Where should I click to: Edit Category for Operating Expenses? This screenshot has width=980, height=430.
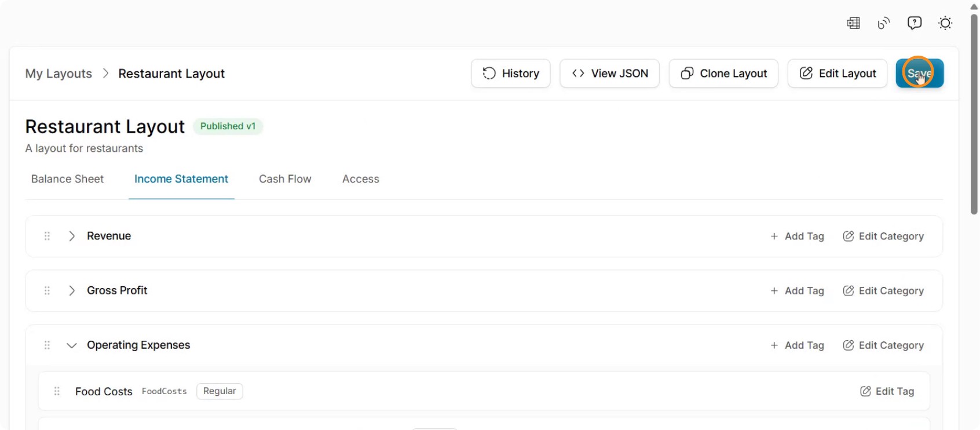(x=883, y=345)
